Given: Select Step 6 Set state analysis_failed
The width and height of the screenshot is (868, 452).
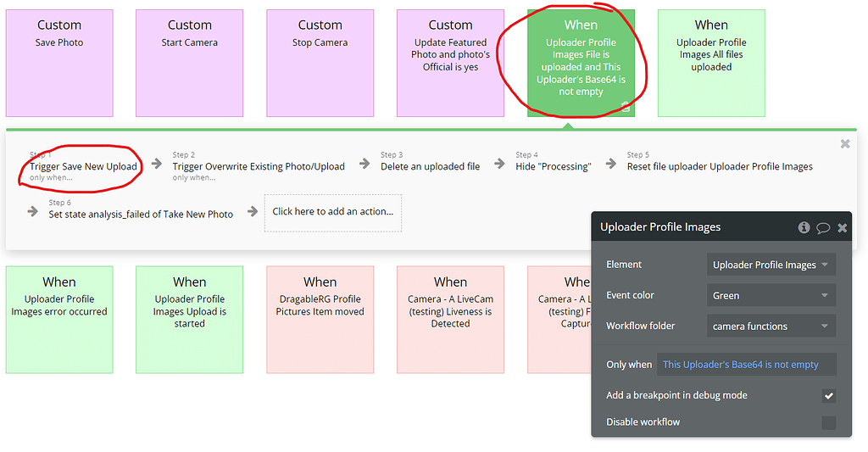Looking at the screenshot, I should 141,209.
